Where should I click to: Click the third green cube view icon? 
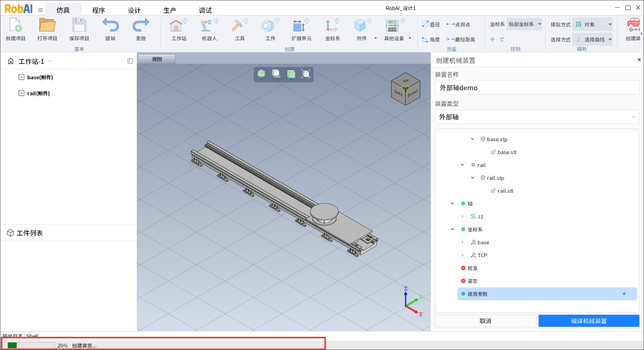point(291,74)
